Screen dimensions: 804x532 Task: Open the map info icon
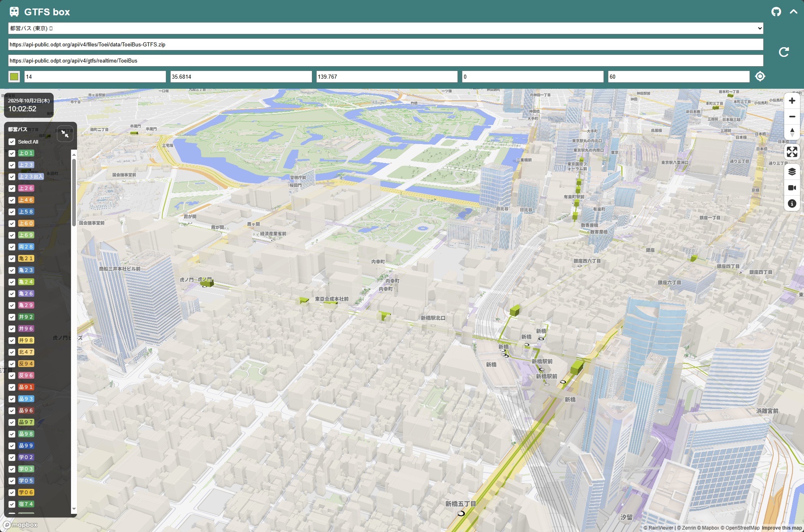pyautogui.click(x=792, y=204)
